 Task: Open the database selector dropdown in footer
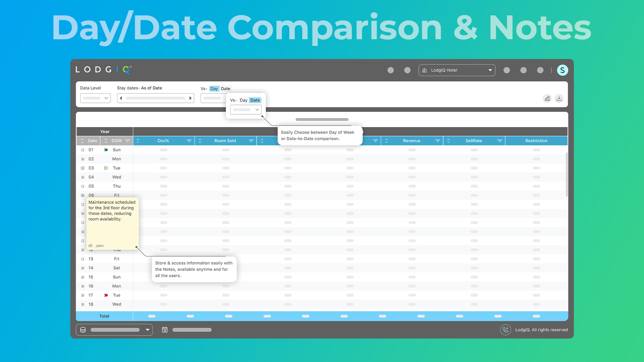pyautogui.click(x=114, y=330)
